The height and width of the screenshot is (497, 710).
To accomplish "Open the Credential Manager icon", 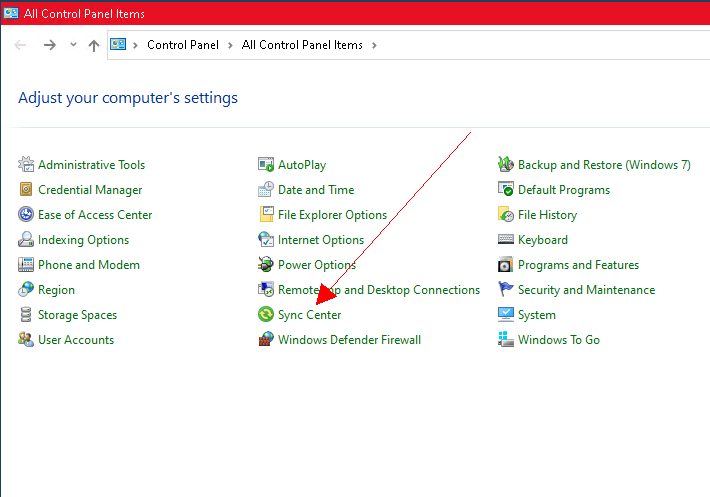I will tap(26, 190).
